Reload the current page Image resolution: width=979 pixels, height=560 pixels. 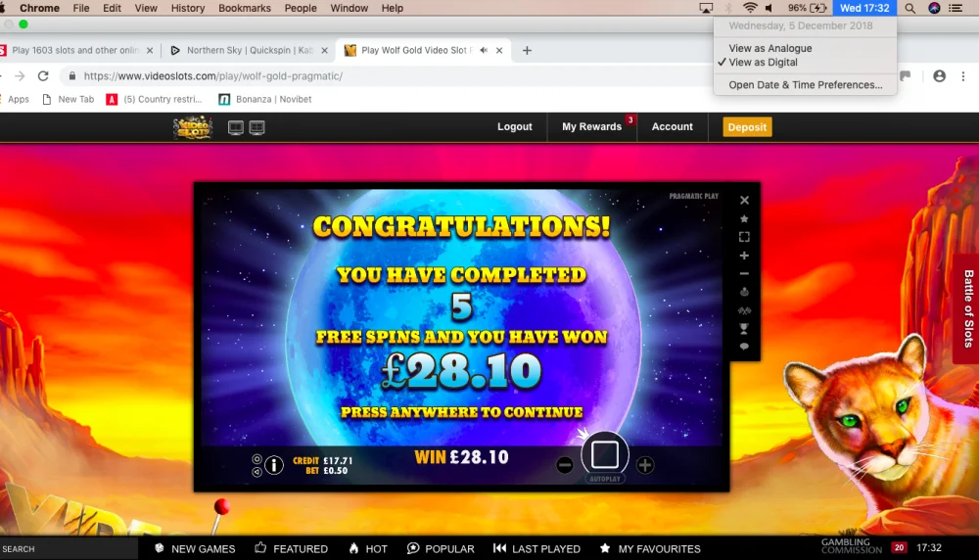[43, 76]
